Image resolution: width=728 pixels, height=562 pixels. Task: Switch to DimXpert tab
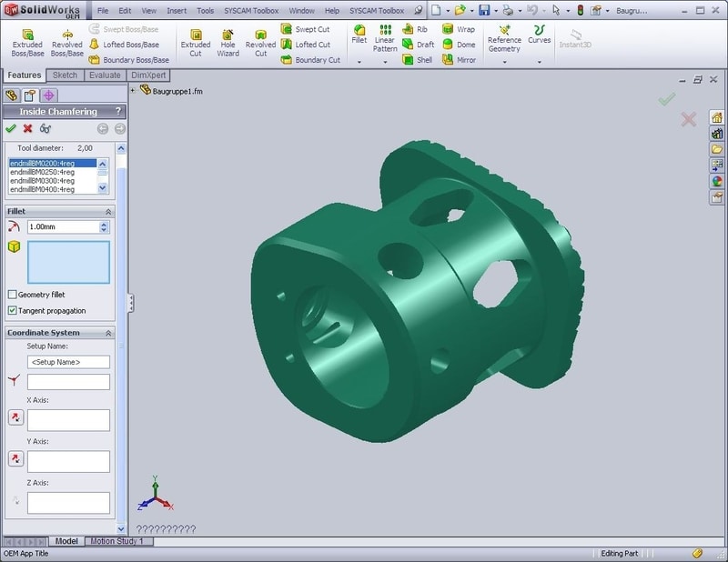[148, 75]
